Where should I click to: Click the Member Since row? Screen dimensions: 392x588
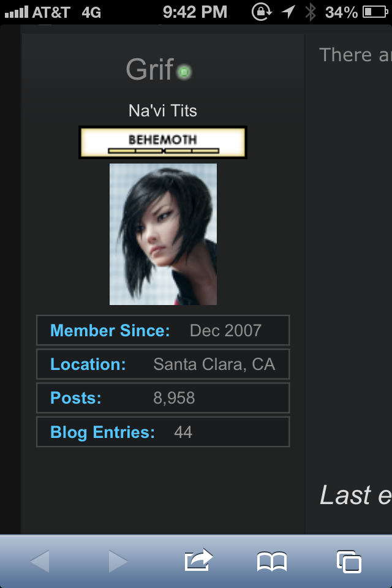tap(163, 330)
